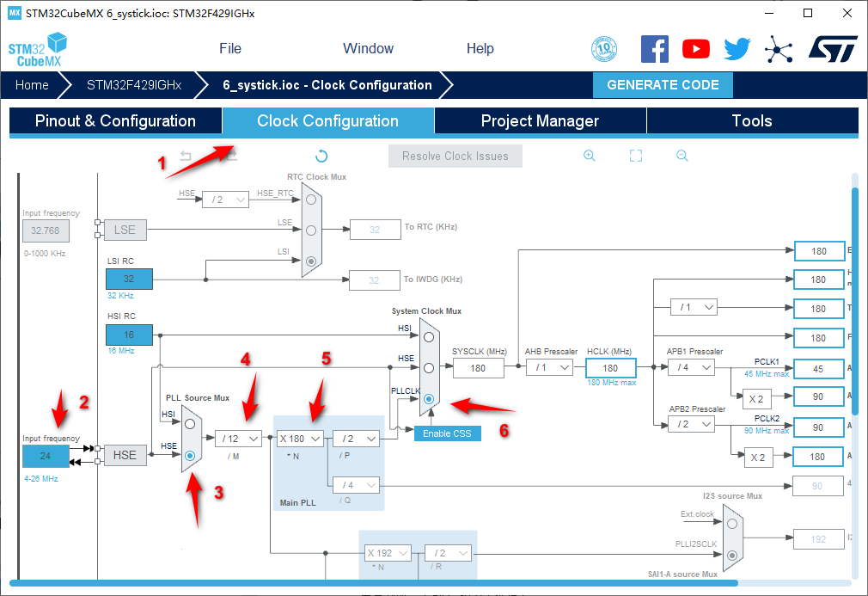
Task: Select PLLCLK in System Clock Mux
Action: [x=429, y=398]
